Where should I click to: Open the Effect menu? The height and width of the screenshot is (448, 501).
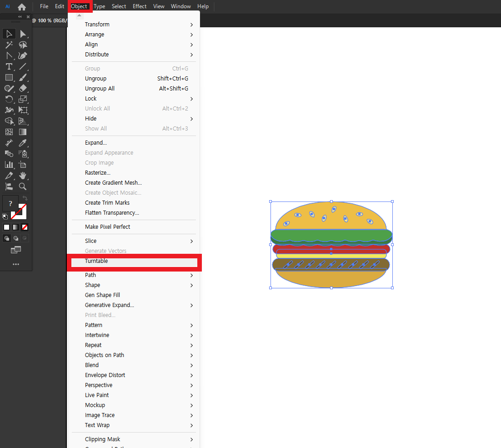[140, 6]
